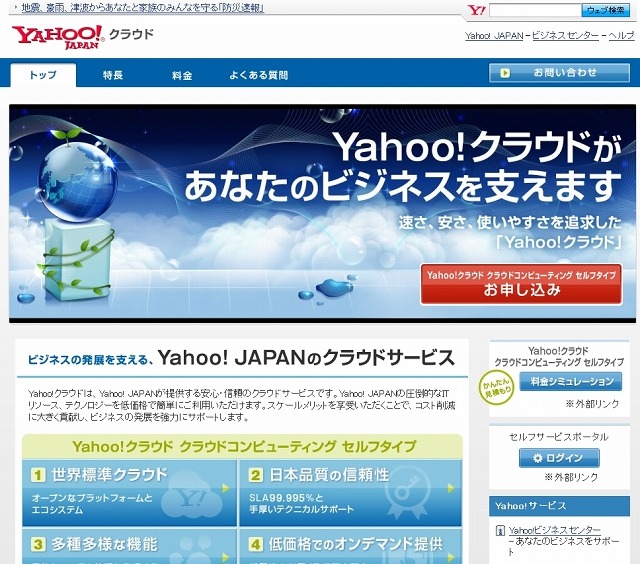Click the 料金シミュレーション button
The height and width of the screenshot is (564, 640).
pos(571,382)
